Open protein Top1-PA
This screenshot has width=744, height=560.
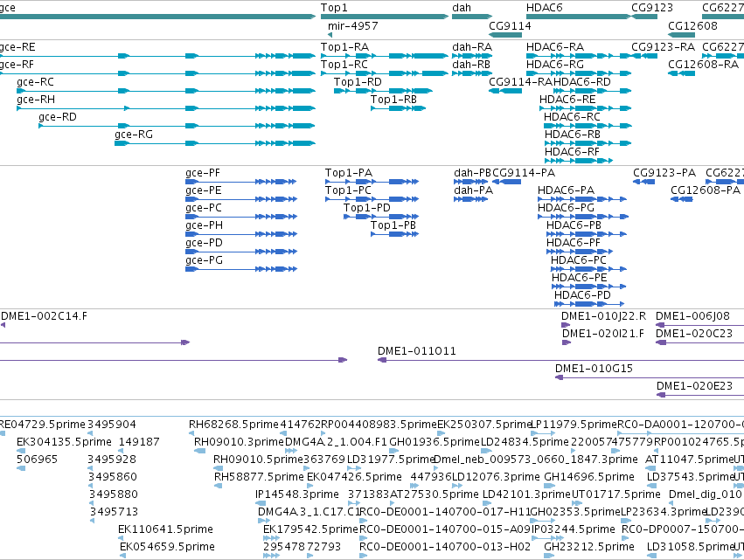point(349,173)
